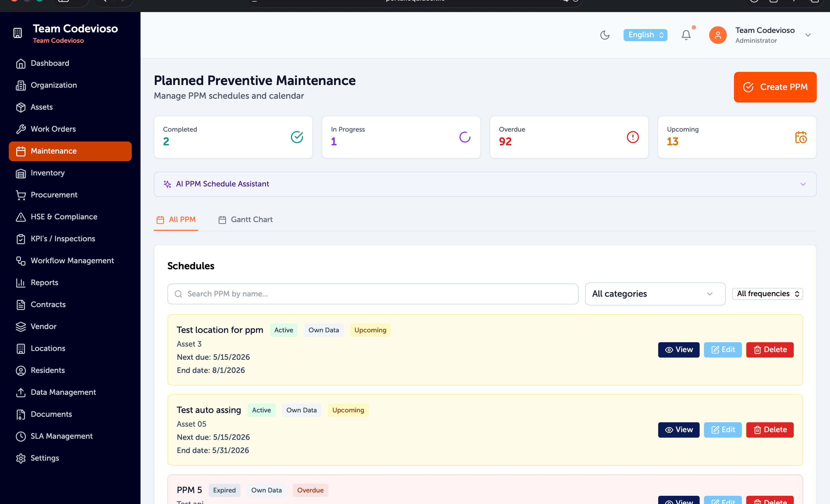Delete the Test location for ppm schedule

[770, 350]
